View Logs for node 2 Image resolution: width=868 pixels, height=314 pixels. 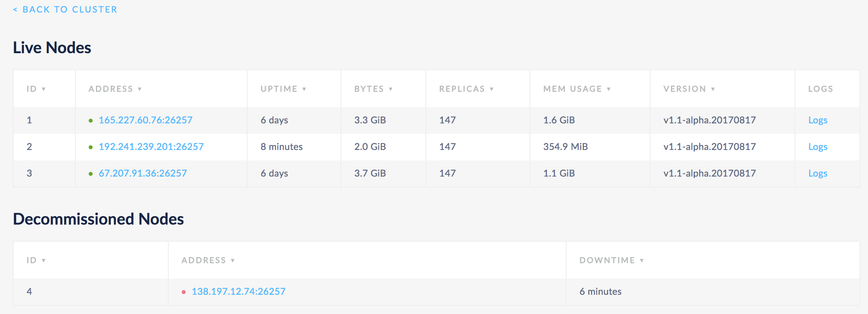click(817, 147)
